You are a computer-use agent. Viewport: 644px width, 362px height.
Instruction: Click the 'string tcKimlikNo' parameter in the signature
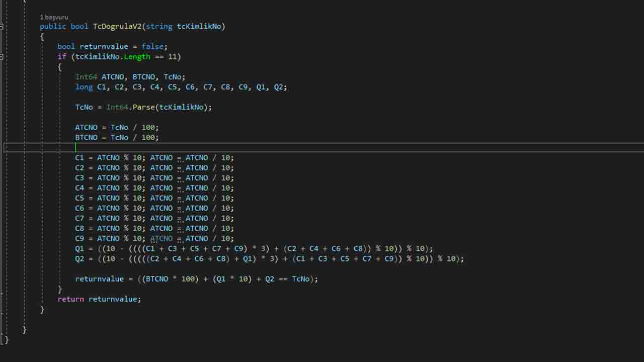click(184, 26)
